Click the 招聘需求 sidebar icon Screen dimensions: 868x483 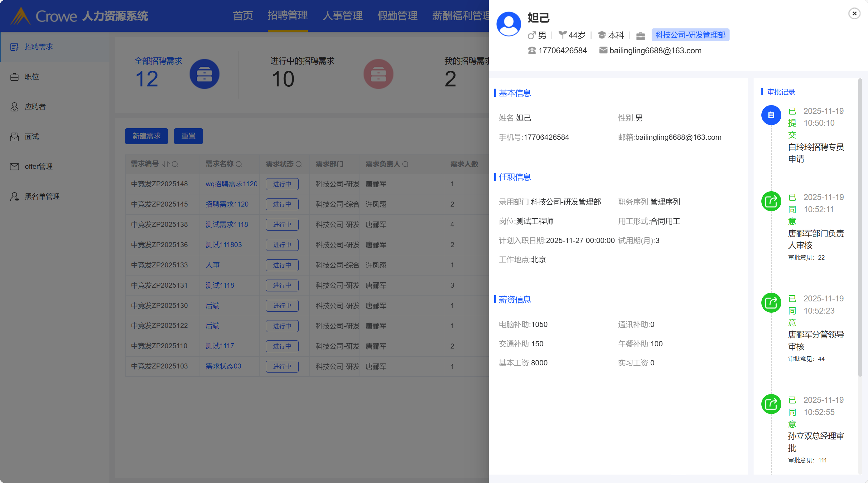[x=14, y=47]
